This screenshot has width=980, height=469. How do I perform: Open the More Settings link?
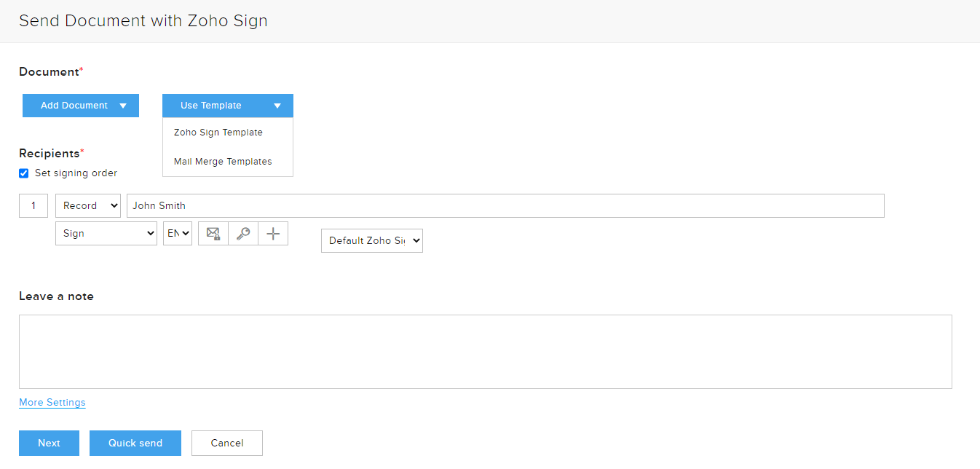tap(52, 402)
